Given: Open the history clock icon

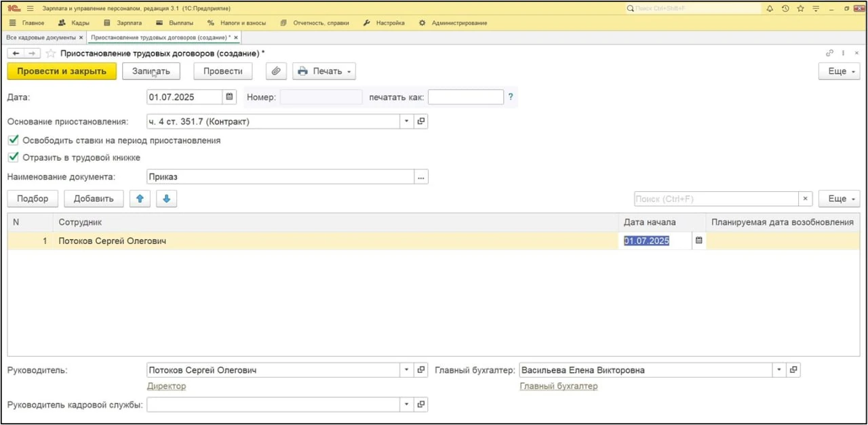Looking at the screenshot, I should pyautogui.click(x=785, y=9).
